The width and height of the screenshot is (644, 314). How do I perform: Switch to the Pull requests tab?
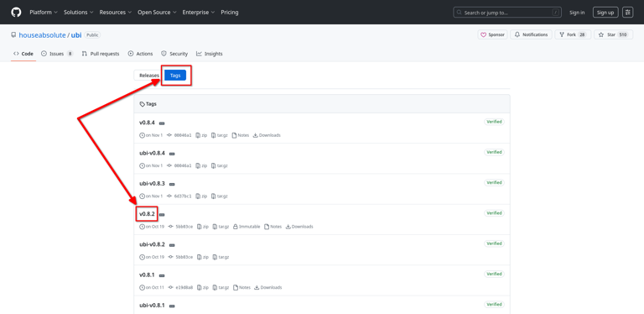click(101, 54)
